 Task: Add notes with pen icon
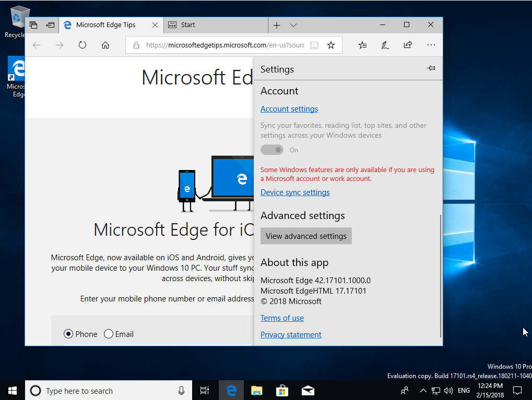(385, 45)
